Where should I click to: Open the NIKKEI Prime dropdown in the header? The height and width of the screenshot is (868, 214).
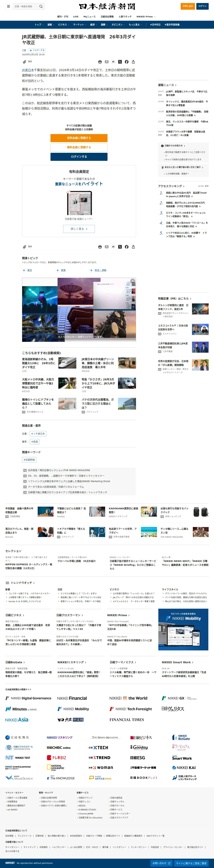click(x=146, y=17)
